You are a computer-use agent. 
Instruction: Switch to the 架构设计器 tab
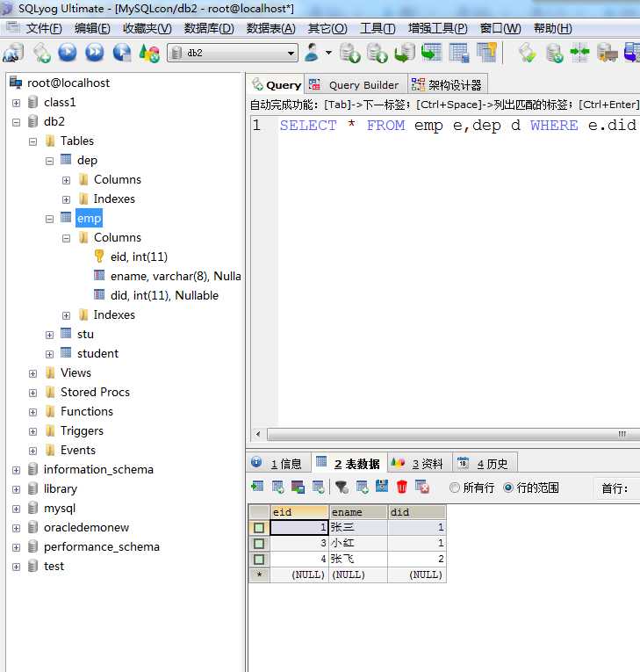447,85
